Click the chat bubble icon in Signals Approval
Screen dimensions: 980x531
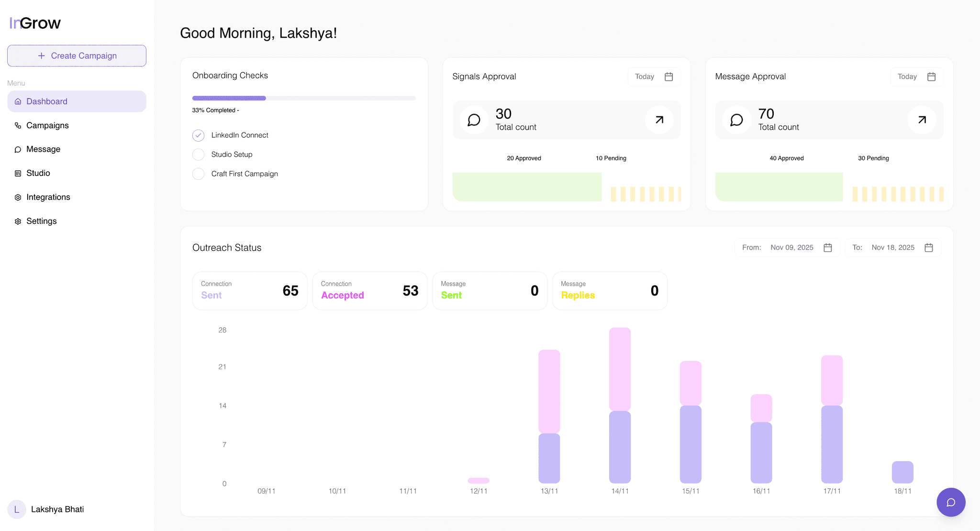coord(473,120)
